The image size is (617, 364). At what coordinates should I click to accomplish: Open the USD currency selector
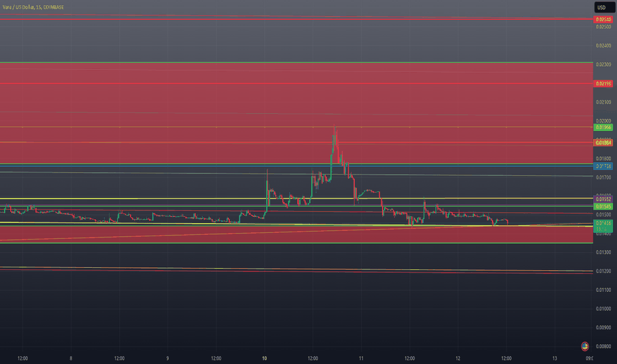604,7
